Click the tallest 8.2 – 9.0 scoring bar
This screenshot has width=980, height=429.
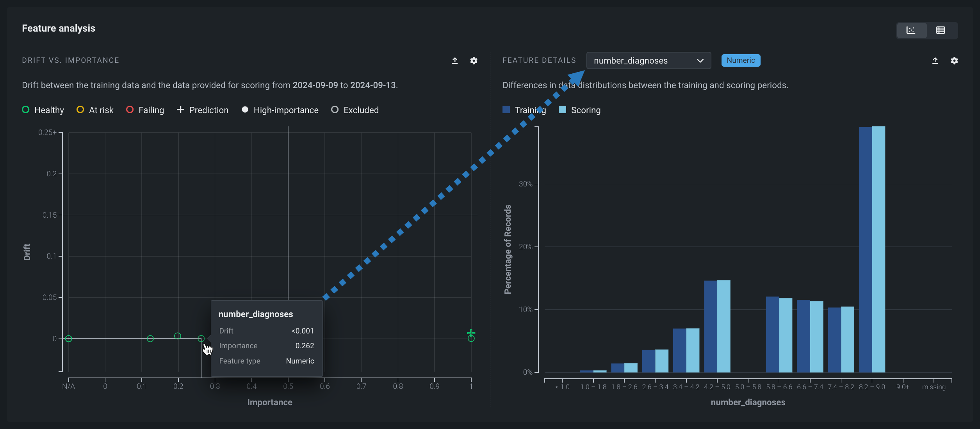tap(878, 250)
